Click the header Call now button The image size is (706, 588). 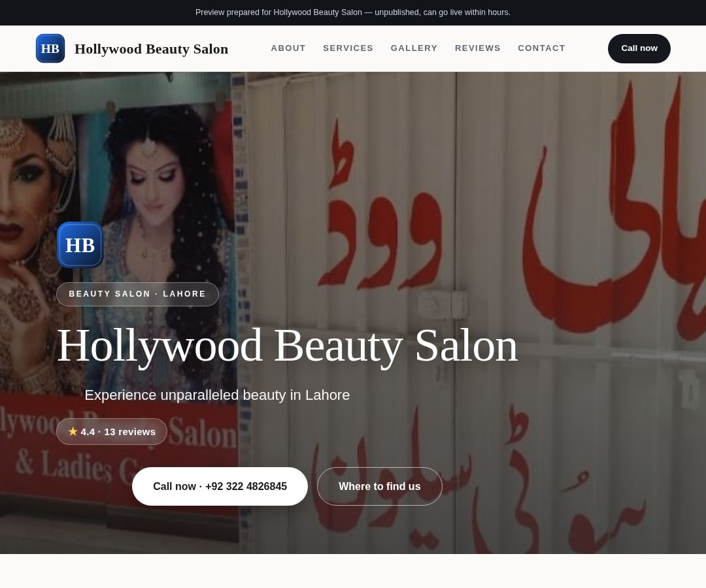(x=639, y=48)
